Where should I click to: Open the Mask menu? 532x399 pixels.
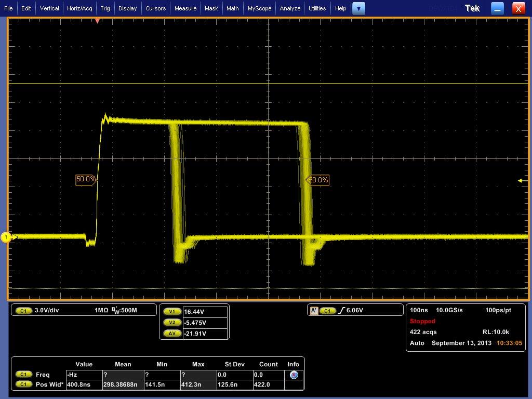click(x=211, y=8)
